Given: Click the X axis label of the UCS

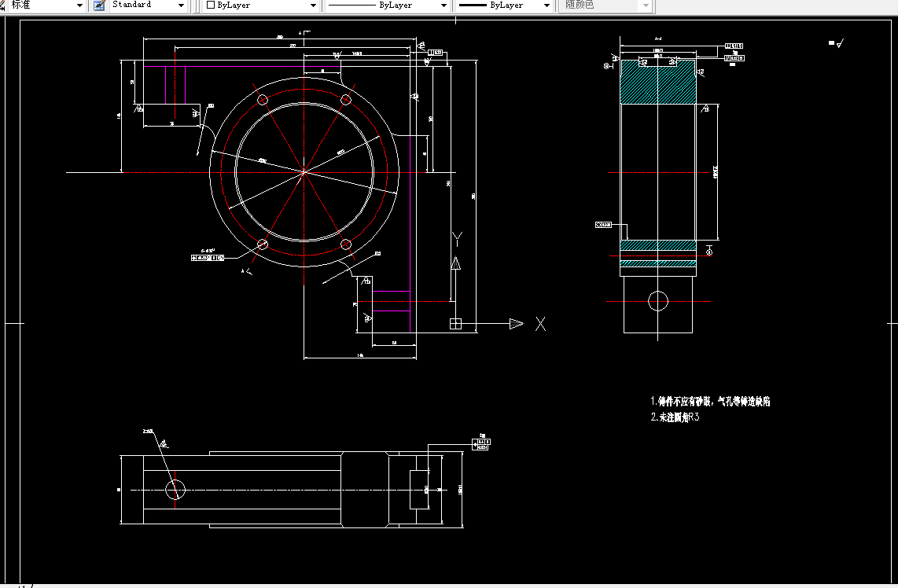Looking at the screenshot, I should coord(540,324).
